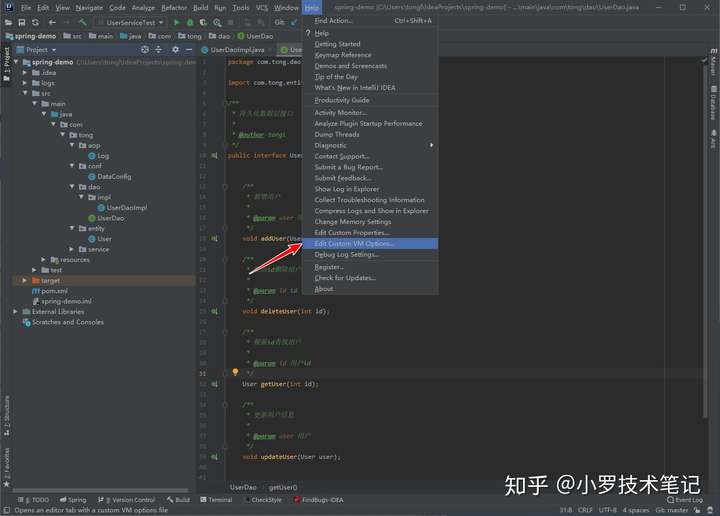Click the editor vertical scrollbar
The height and width of the screenshot is (516, 720).
point(705,239)
